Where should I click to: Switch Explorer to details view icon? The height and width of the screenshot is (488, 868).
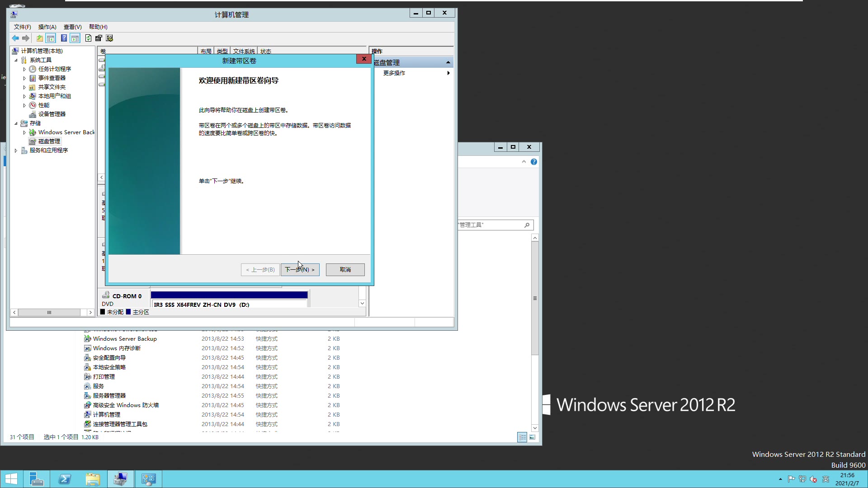click(x=522, y=437)
